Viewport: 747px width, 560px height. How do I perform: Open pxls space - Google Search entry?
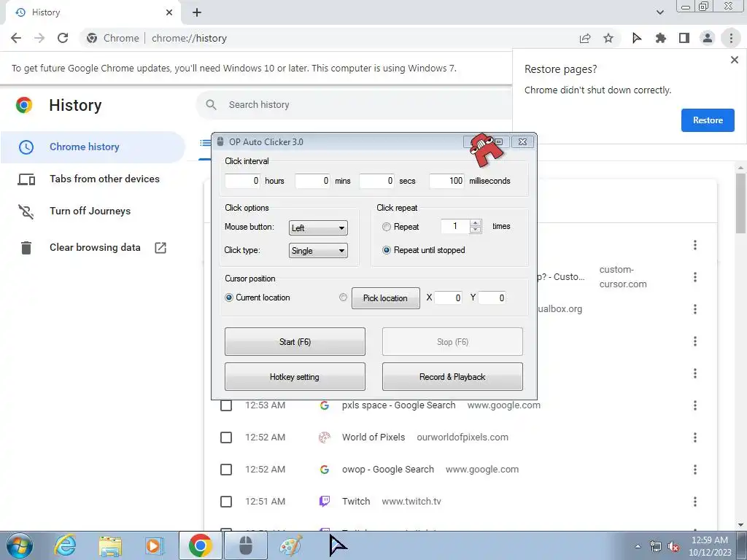(x=399, y=405)
